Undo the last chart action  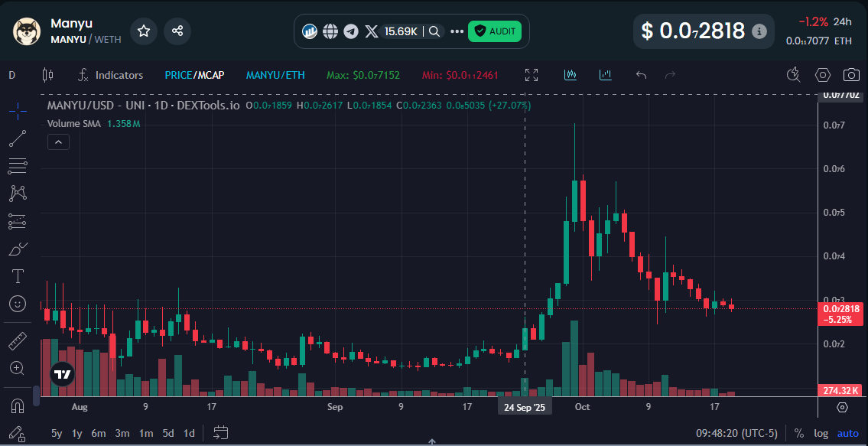click(x=641, y=75)
